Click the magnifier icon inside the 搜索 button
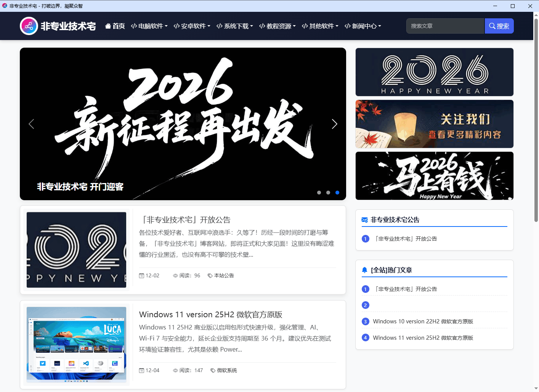 point(492,26)
